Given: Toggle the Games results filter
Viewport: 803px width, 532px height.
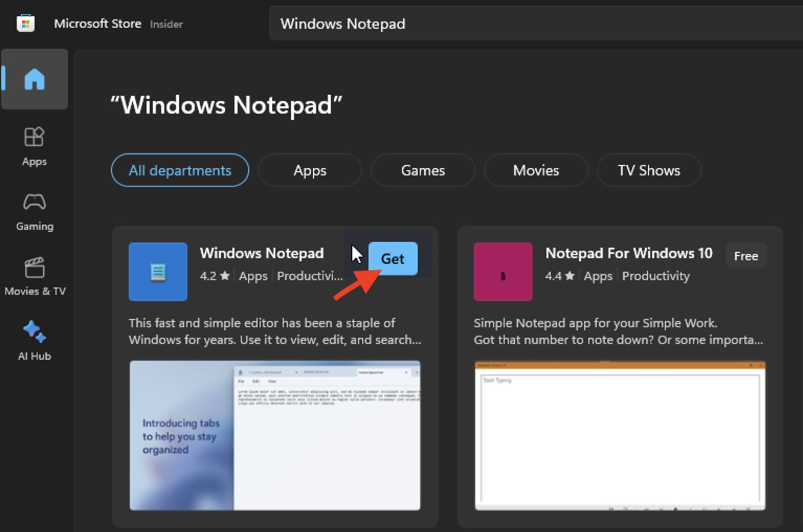Looking at the screenshot, I should [x=422, y=170].
